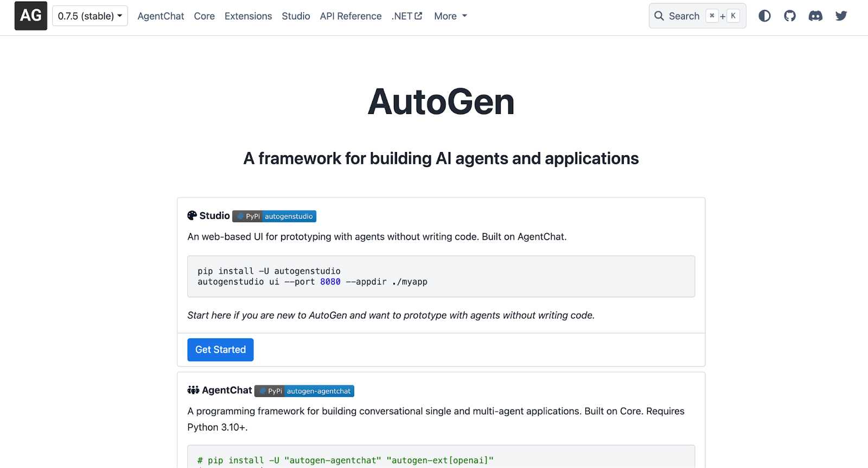Image resolution: width=868 pixels, height=468 pixels.
Task: Open the AgentChat nav item
Action: 161,16
